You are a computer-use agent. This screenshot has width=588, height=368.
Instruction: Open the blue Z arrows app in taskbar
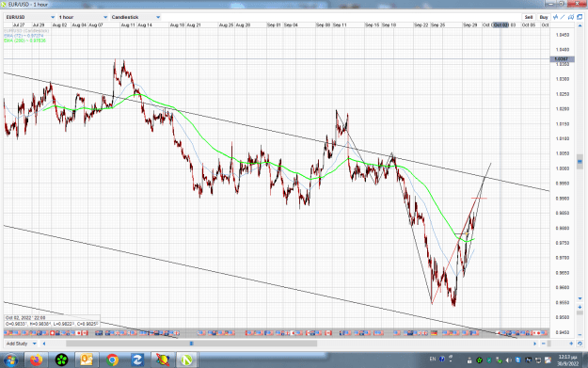point(136,360)
